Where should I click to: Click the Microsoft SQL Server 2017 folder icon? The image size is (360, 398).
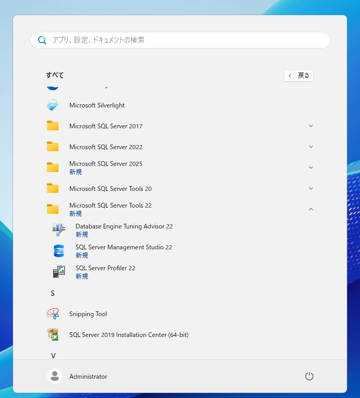click(x=52, y=126)
